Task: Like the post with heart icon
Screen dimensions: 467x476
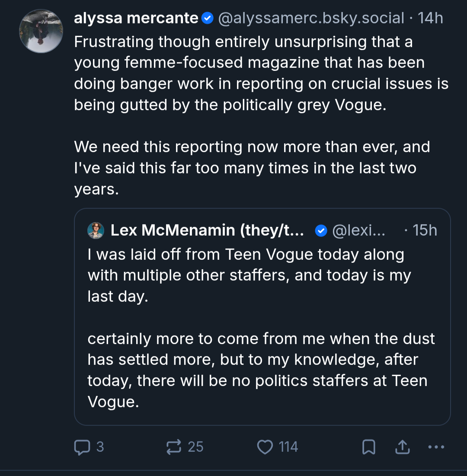Action: pyautogui.click(x=265, y=447)
